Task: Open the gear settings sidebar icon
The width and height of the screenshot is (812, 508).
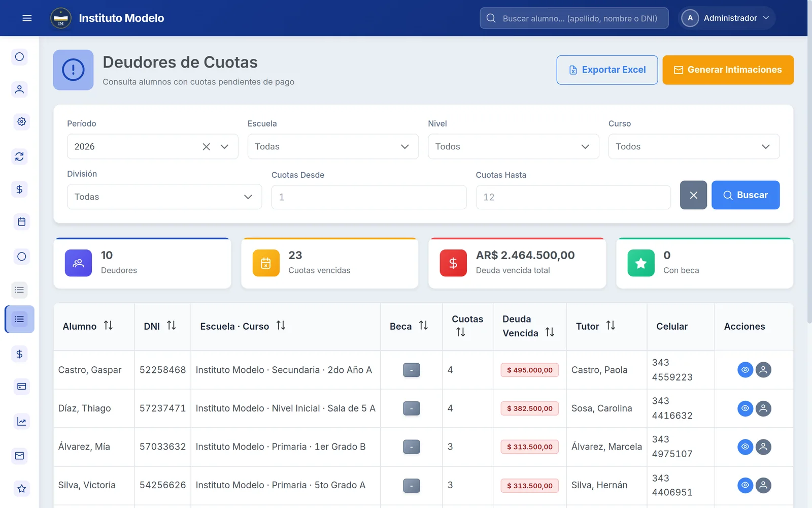Action: (21, 122)
